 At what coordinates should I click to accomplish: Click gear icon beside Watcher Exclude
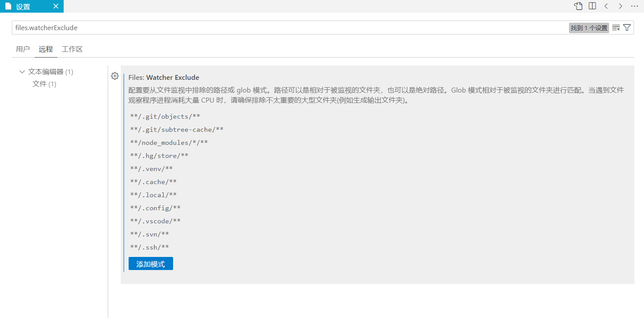tap(115, 76)
